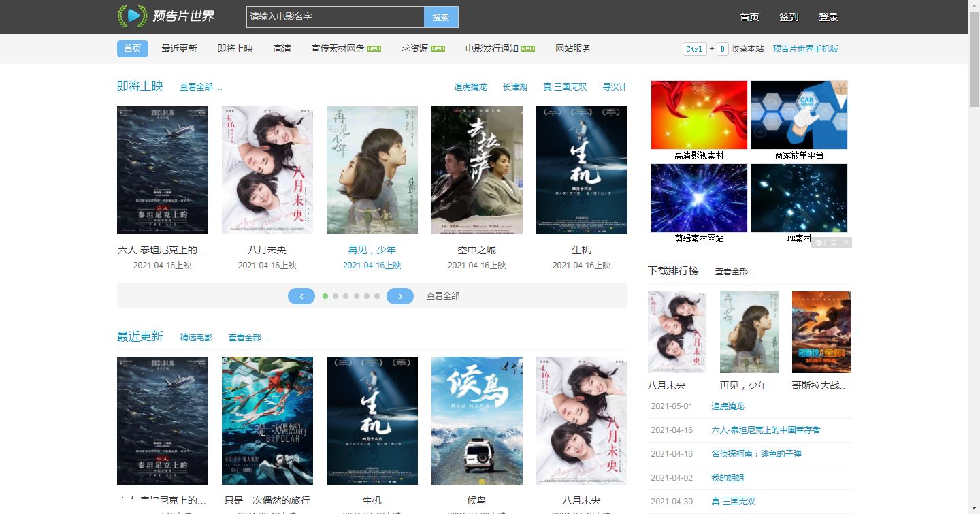The height and width of the screenshot is (514, 980).
Task: Open the 网站服务 nav tab
Action: (x=573, y=48)
